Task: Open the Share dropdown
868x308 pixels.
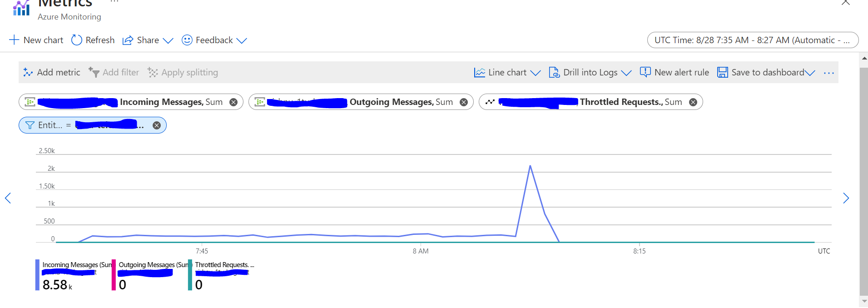Action: click(x=148, y=40)
